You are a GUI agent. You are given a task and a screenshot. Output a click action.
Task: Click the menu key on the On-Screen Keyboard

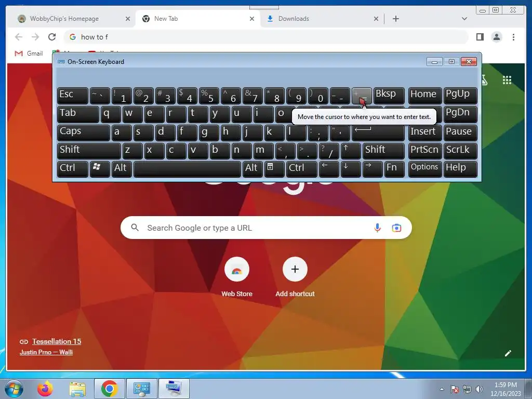[274, 169]
